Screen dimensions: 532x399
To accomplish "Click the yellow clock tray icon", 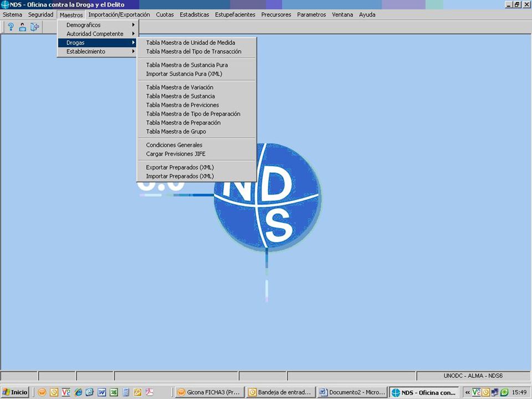I will (485, 392).
